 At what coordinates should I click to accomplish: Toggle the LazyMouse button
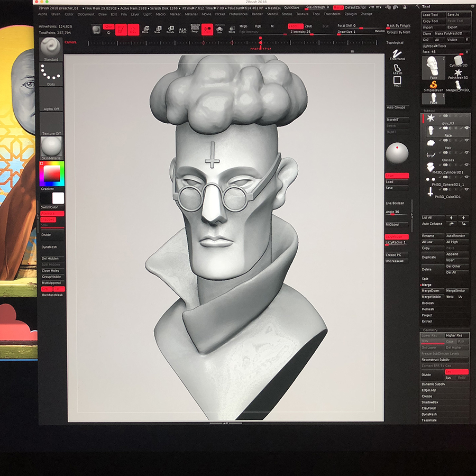pos(397,236)
